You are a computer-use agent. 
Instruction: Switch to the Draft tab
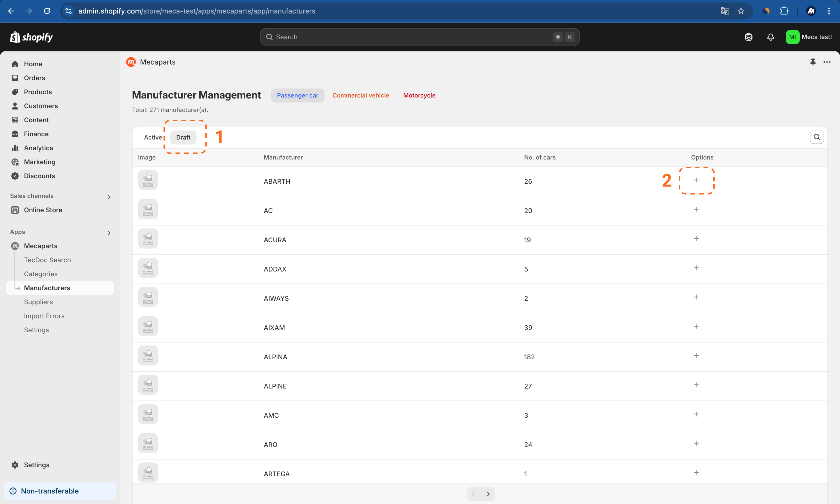point(183,137)
